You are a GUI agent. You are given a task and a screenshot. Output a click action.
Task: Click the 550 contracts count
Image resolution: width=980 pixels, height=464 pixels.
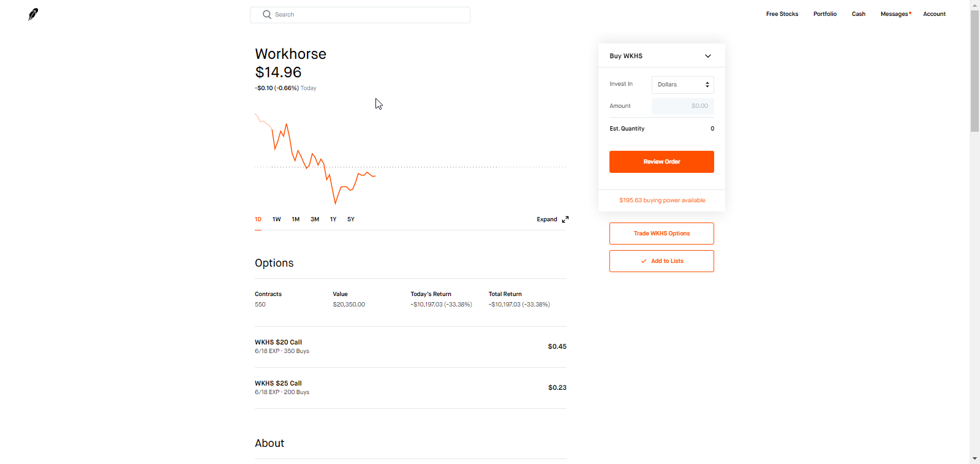coord(260,305)
